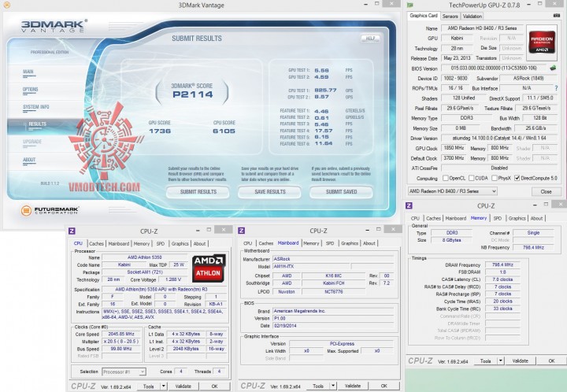
Task: Click the Submit Results button
Action: point(198,192)
